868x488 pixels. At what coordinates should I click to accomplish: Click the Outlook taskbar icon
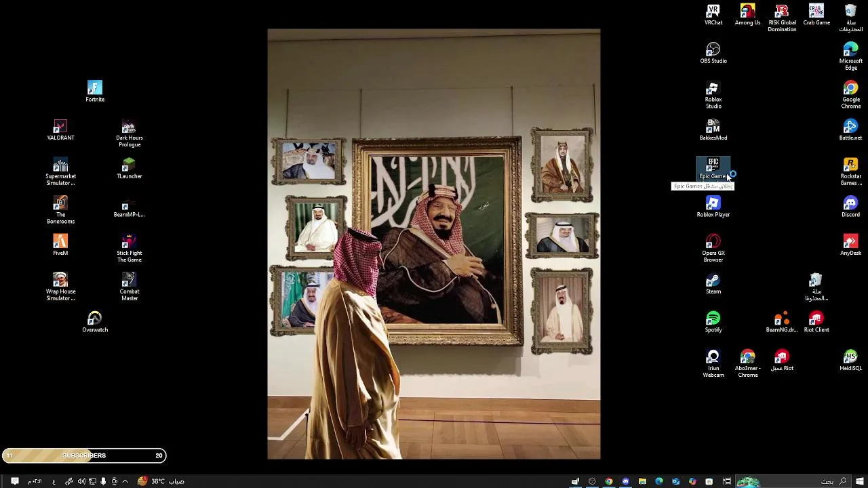pos(675,481)
